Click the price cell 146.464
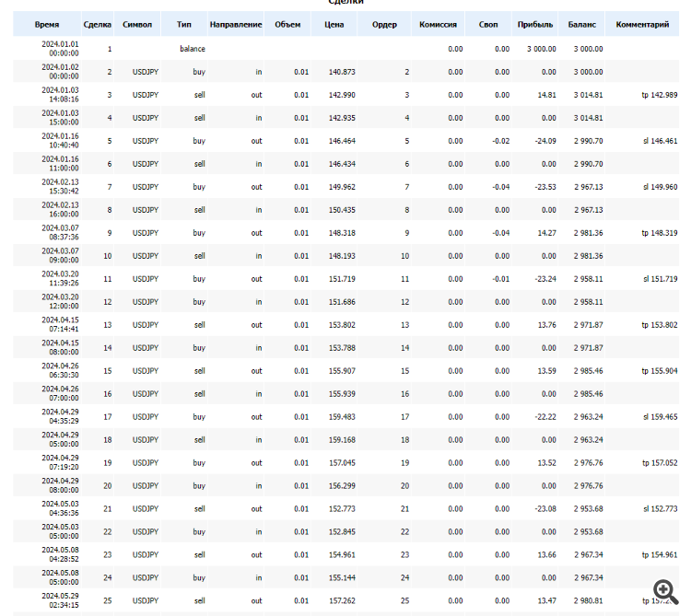 coord(342,141)
